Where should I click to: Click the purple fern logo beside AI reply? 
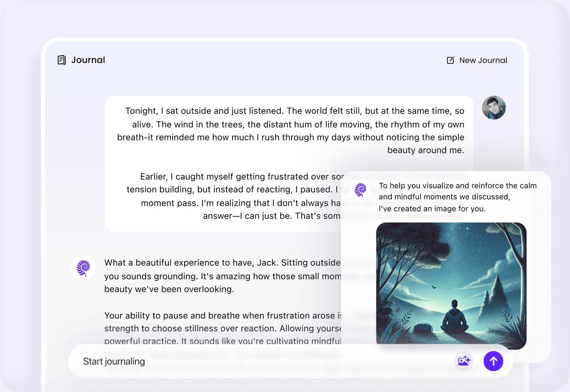83,268
